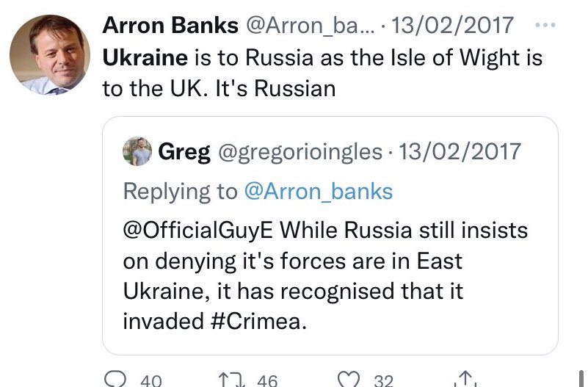Click Greg's display name in quoted tweet
Viewport: 588px width, 387px height.
click(184, 152)
